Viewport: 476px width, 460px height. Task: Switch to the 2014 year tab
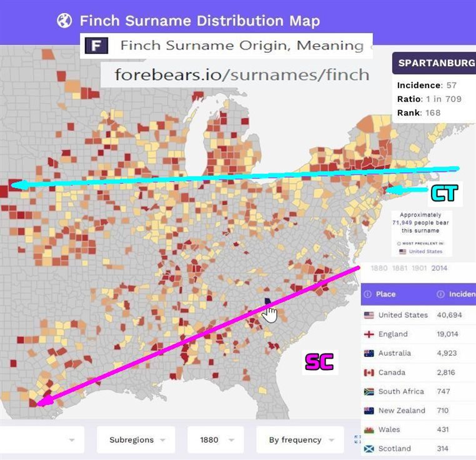click(x=439, y=268)
